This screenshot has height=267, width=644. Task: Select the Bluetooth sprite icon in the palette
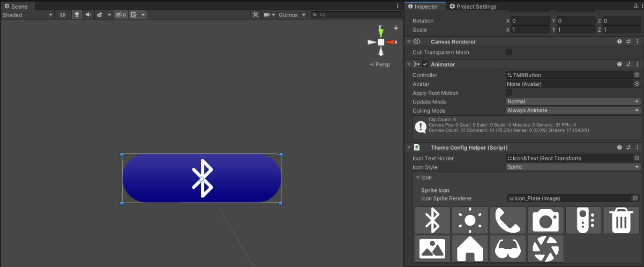[432, 220]
